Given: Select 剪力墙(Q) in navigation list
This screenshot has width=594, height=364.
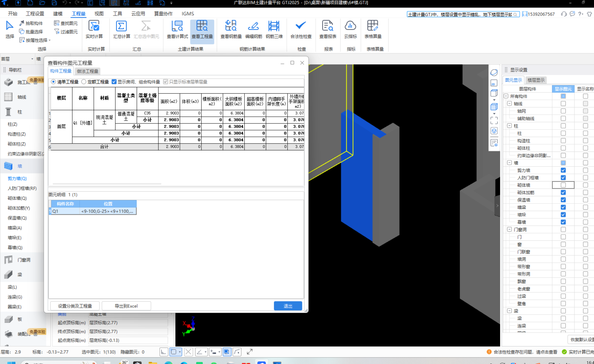Looking at the screenshot, I should (17, 178).
